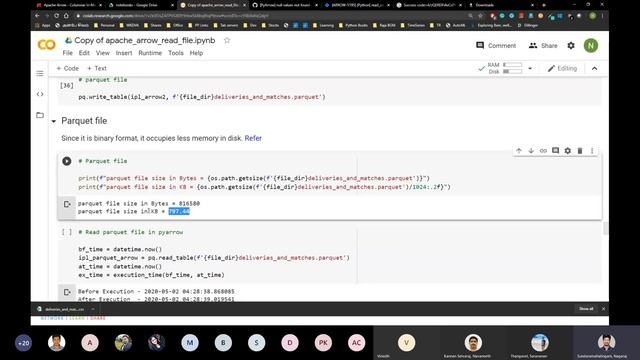Select participant tile V
Image resolution: width=640 pixels, height=360 pixels.
tap(406, 343)
